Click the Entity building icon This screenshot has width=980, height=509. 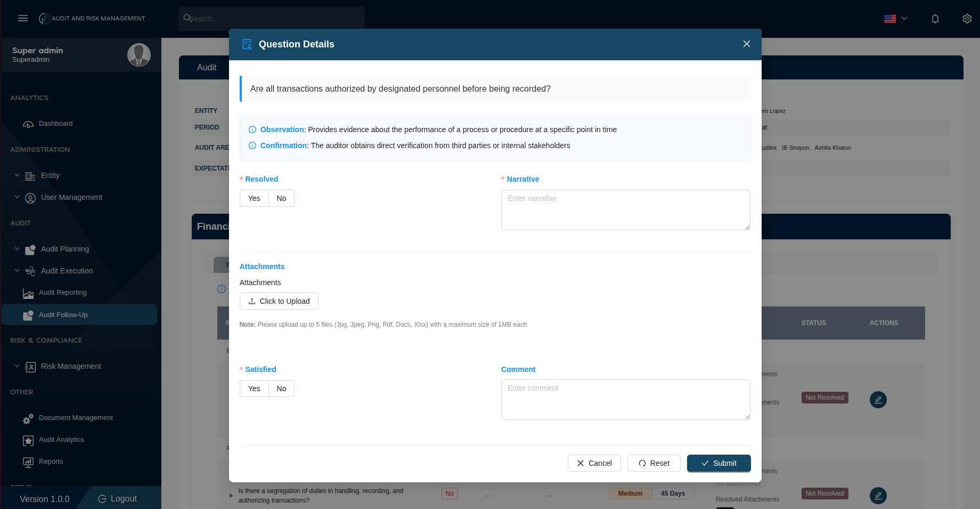click(x=30, y=176)
